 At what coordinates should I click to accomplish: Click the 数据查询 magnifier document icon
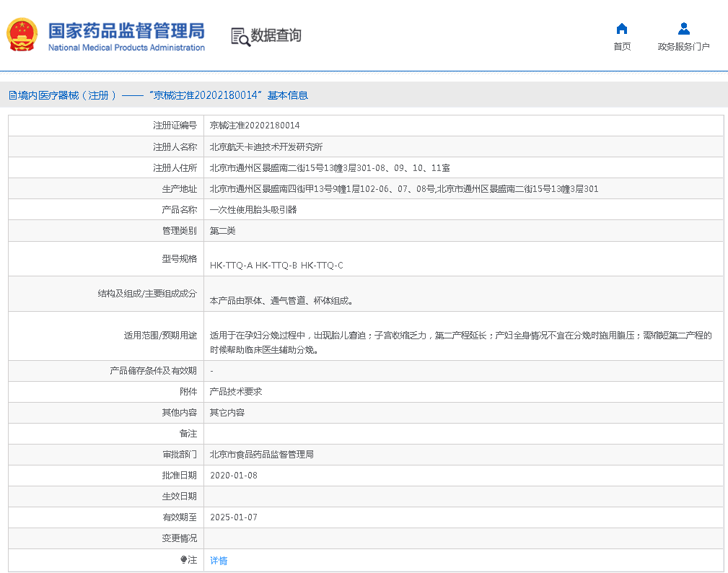[x=240, y=36]
